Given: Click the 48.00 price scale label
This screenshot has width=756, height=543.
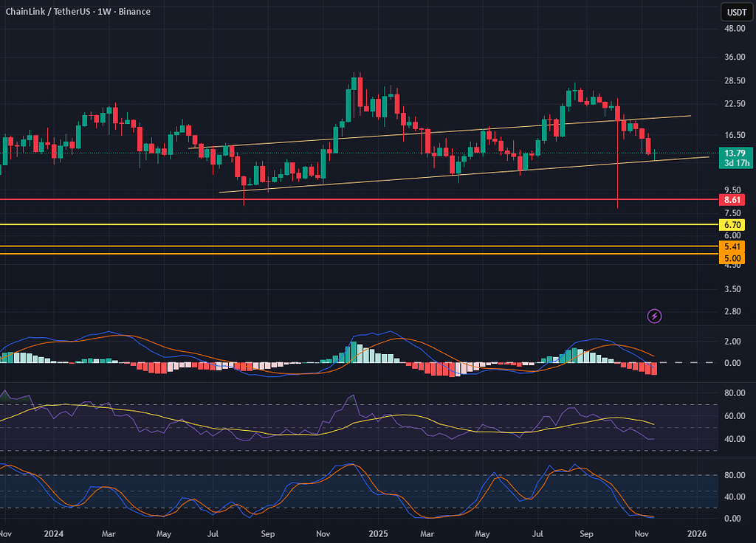Looking at the screenshot, I should coord(734,29).
